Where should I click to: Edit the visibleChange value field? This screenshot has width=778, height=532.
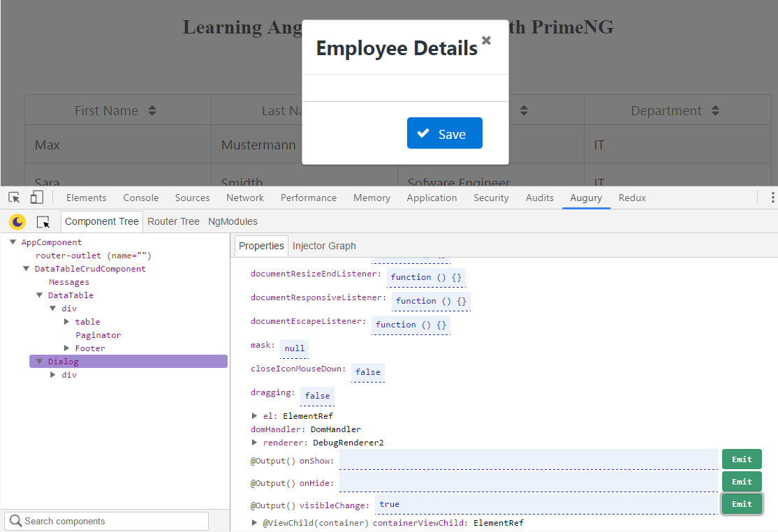(x=546, y=504)
